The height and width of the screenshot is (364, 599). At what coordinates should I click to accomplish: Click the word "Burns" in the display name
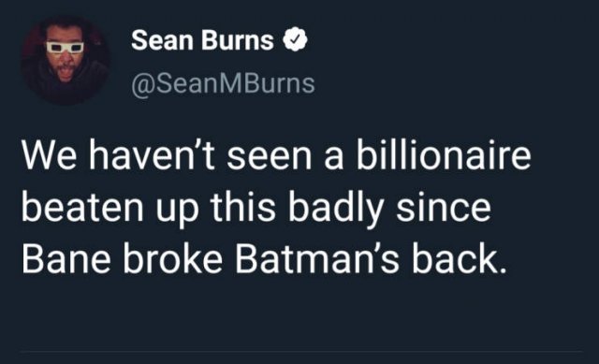click(x=238, y=40)
